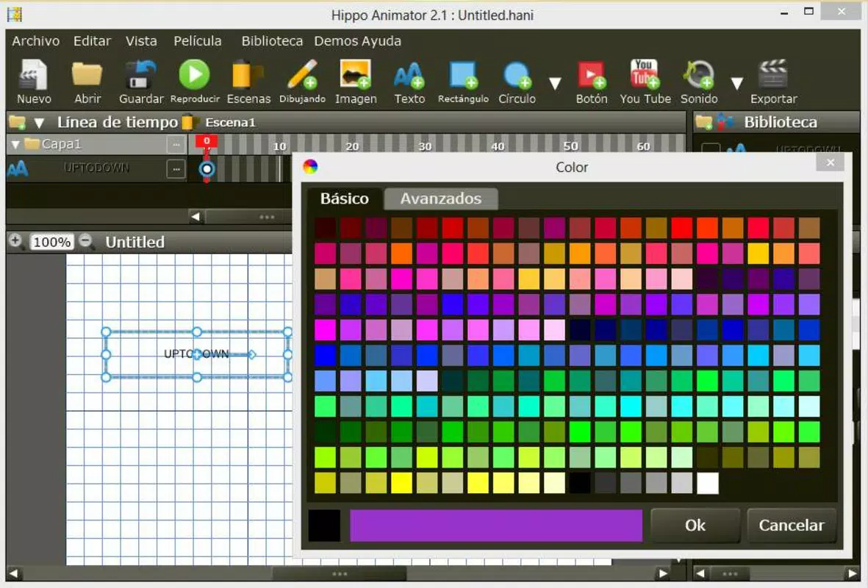Open the Biblioteca menu

click(272, 41)
